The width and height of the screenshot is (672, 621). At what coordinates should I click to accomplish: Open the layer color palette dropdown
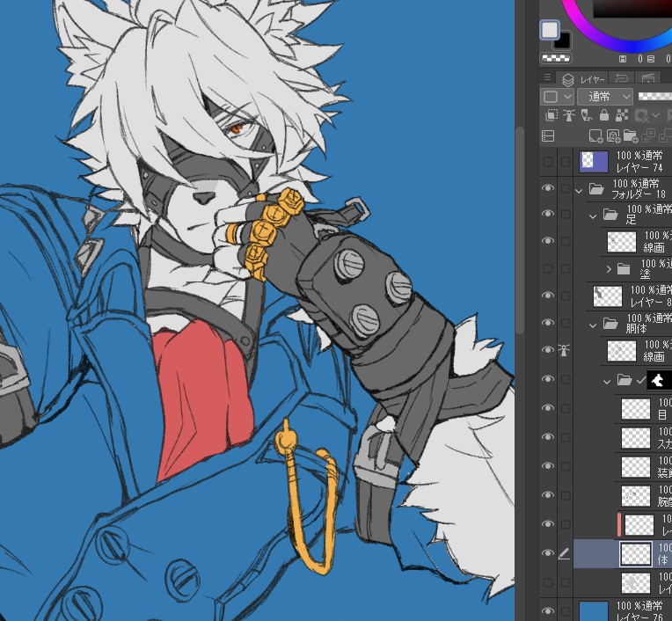point(557,97)
